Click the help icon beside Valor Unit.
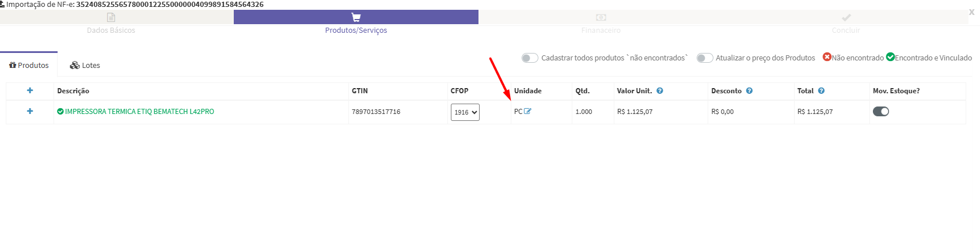 tap(660, 91)
